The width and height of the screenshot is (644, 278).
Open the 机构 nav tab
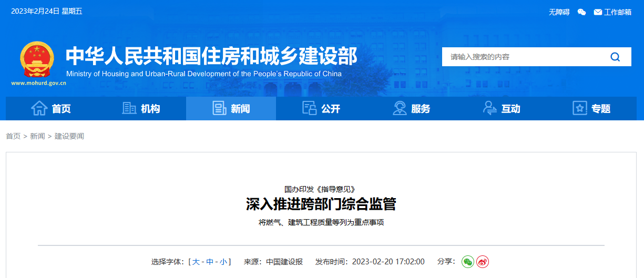pos(141,109)
